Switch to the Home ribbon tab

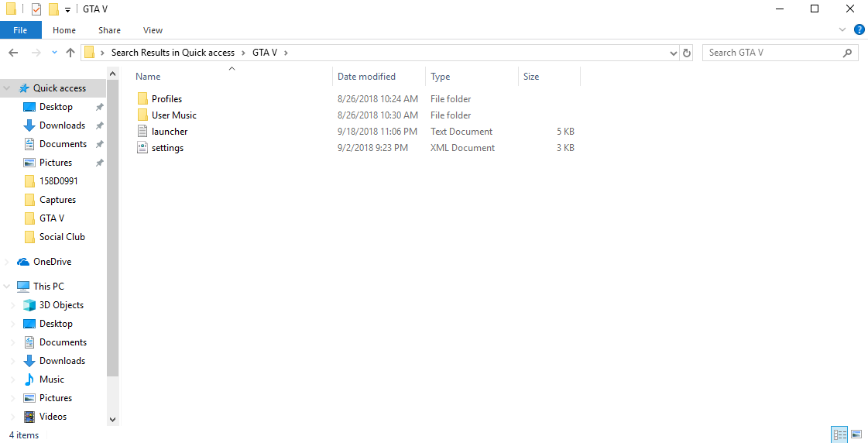(64, 30)
